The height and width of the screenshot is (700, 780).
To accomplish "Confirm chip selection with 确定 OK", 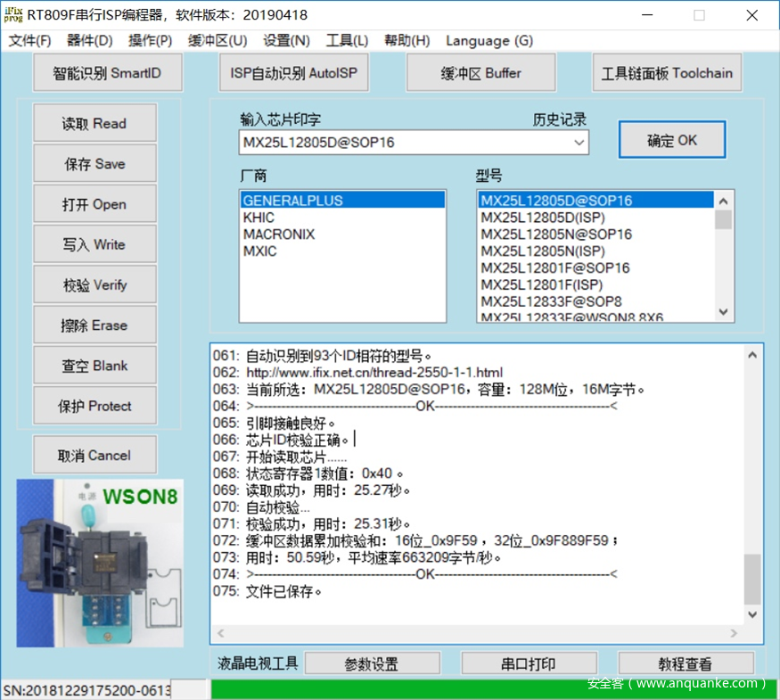I will click(x=672, y=139).
